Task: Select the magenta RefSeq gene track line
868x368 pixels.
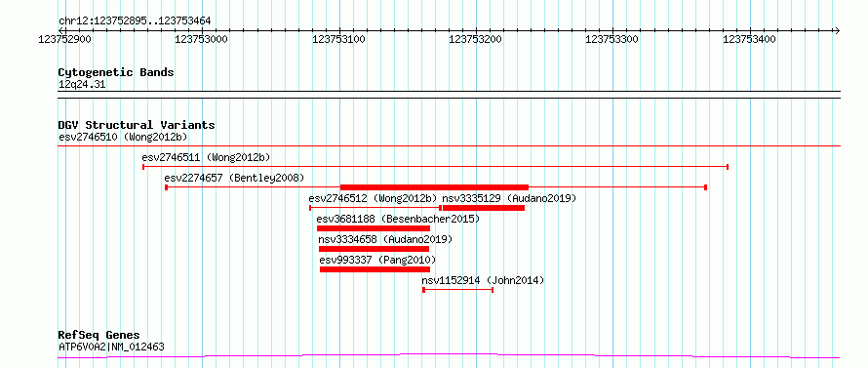Action: pyautogui.click(x=449, y=356)
